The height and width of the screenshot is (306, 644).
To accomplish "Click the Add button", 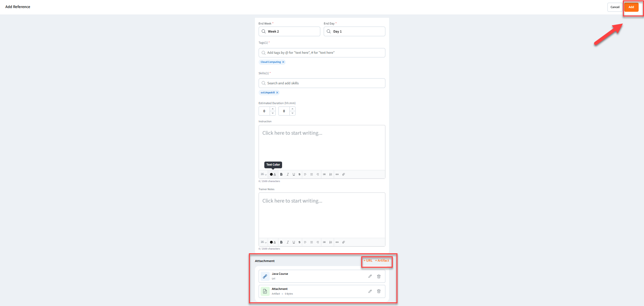I will tap(631, 7).
